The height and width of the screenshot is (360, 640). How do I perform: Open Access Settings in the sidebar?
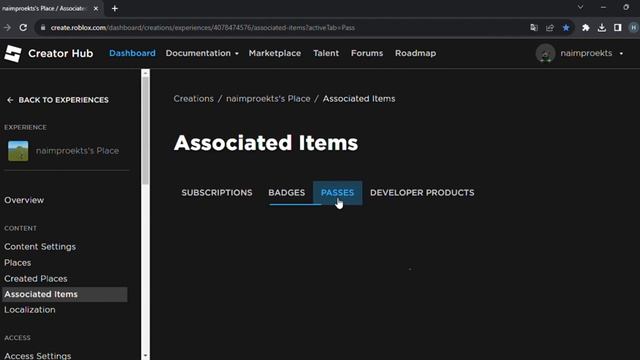coord(38,356)
